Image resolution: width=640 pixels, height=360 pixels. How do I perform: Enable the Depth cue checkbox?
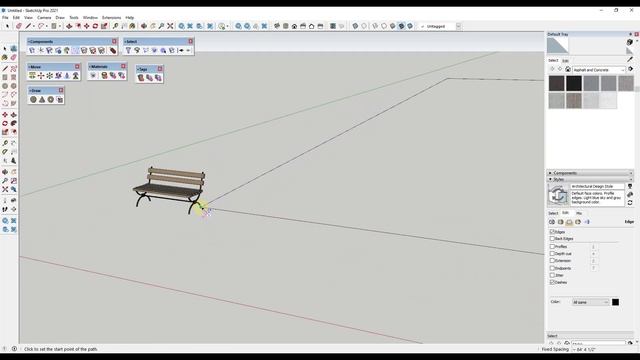[x=552, y=253]
